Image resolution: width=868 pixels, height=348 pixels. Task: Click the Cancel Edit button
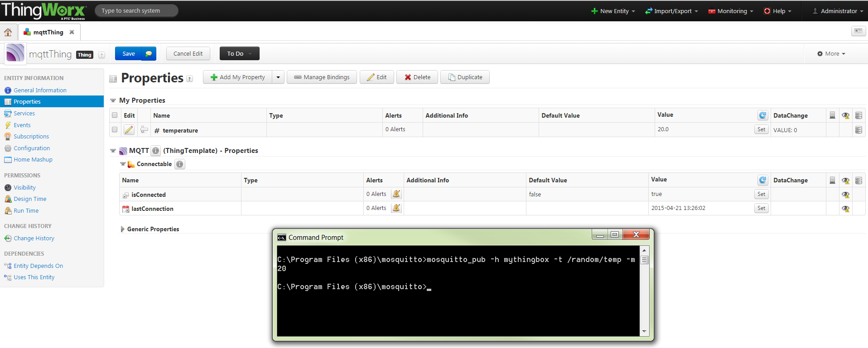coord(188,53)
